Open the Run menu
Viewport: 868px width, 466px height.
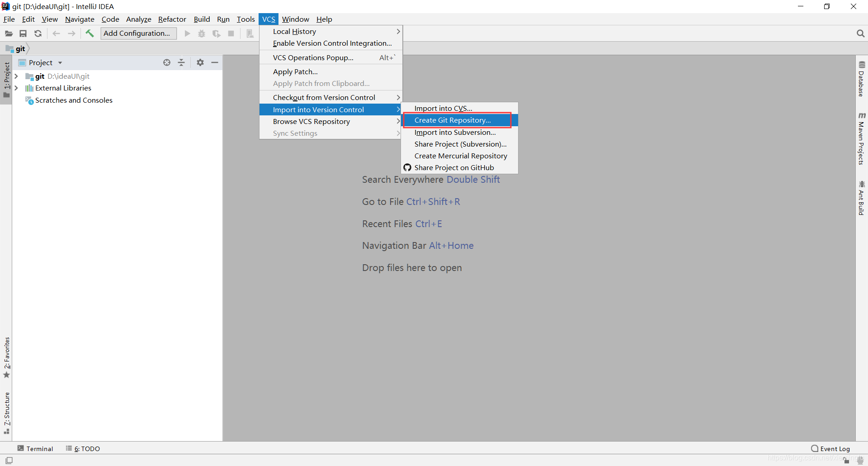pos(223,19)
